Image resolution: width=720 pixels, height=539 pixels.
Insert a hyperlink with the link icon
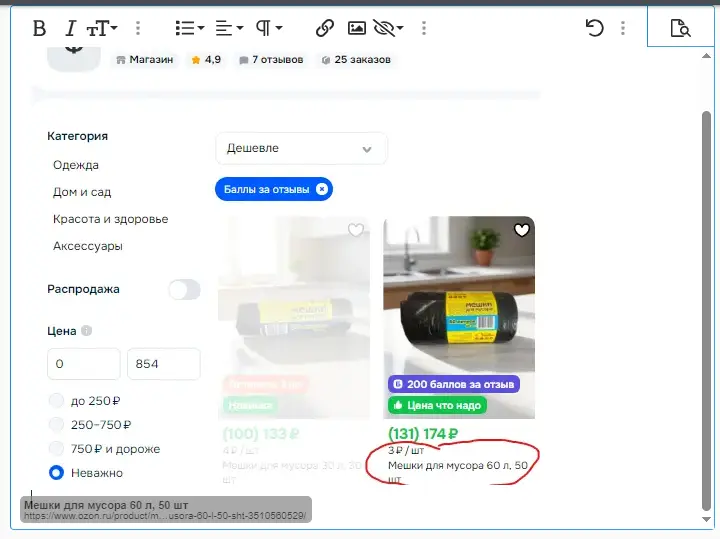point(325,28)
